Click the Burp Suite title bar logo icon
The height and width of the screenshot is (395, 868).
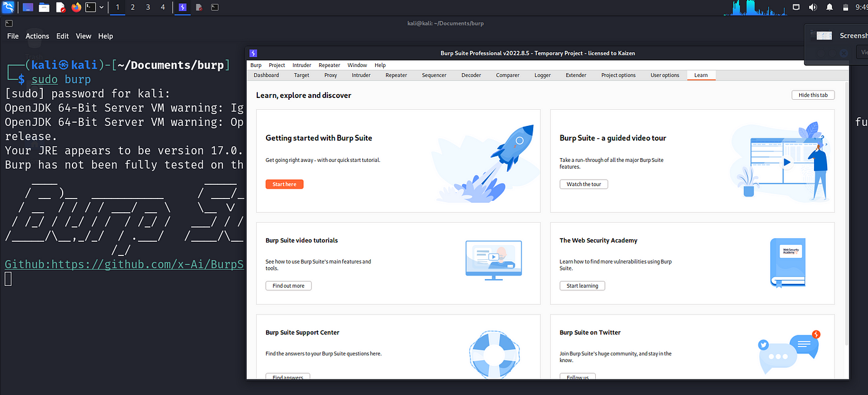pyautogui.click(x=253, y=53)
